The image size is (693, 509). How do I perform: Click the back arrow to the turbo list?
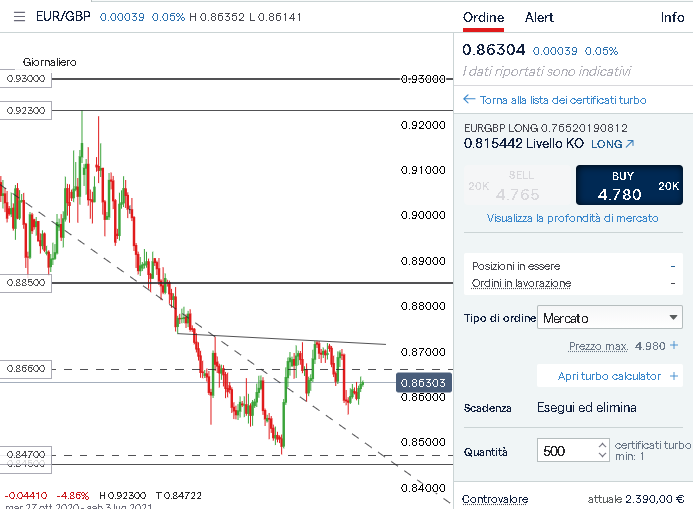coord(468,100)
